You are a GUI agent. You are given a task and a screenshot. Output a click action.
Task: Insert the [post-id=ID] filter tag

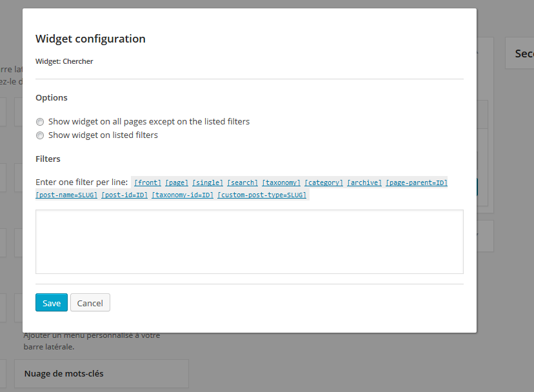(x=124, y=195)
